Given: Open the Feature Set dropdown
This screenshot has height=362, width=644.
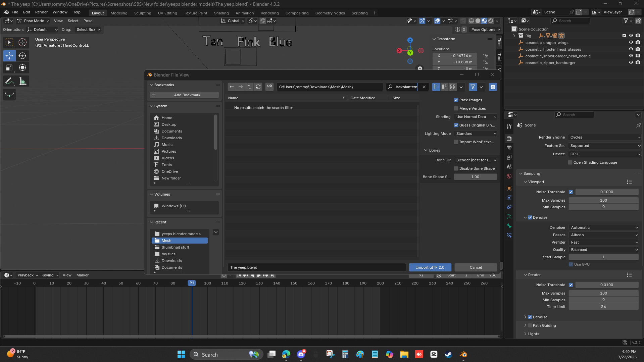Looking at the screenshot, I should tap(605, 146).
